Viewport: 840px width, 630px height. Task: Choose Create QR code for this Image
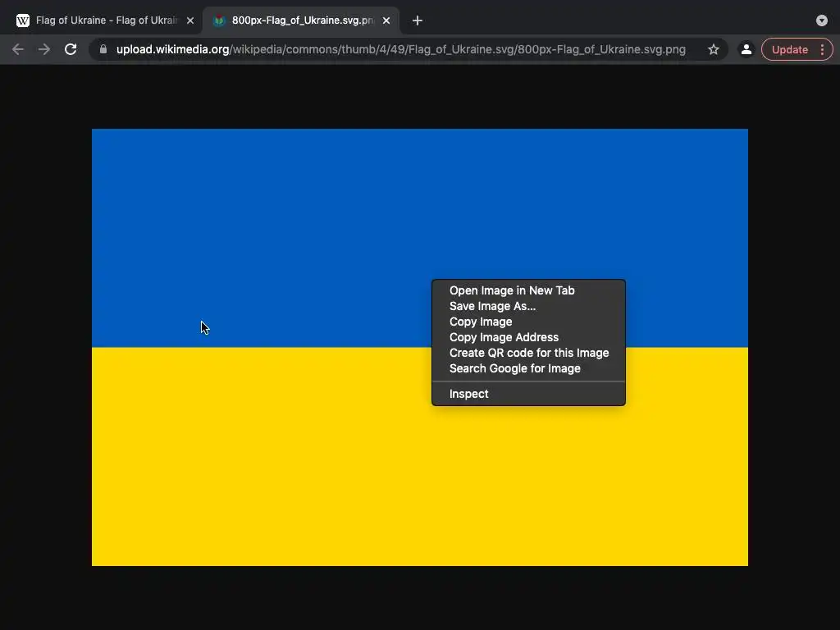click(x=529, y=353)
